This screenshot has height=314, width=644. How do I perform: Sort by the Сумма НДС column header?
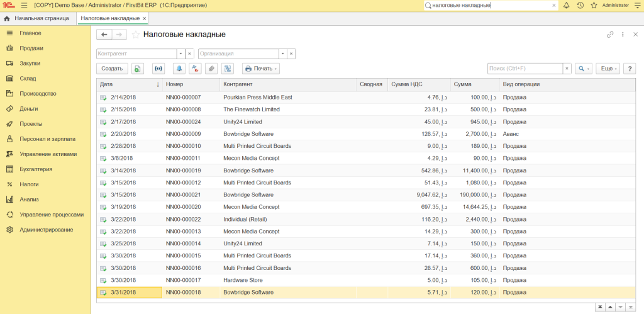tap(419, 84)
